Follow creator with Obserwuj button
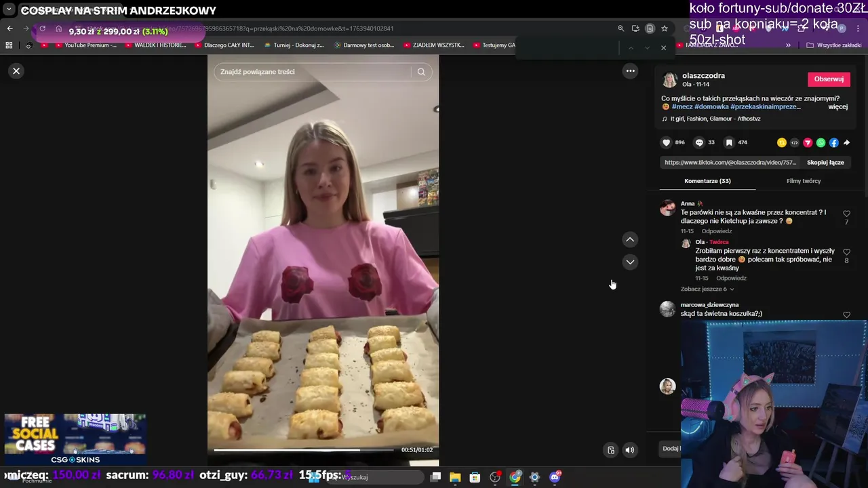This screenshot has width=868, height=488. point(829,79)
